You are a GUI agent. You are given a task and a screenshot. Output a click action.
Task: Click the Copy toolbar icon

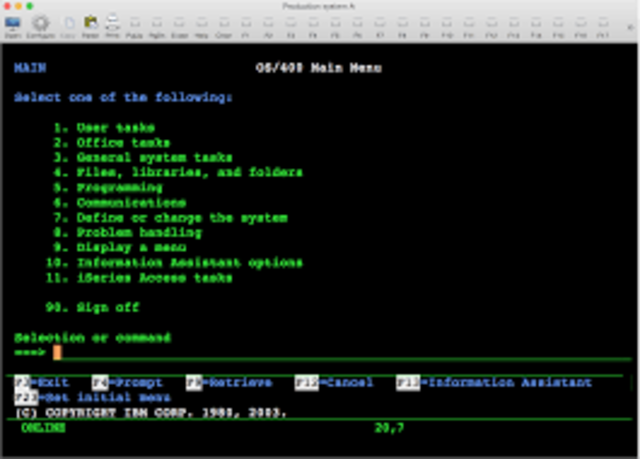coord(69,27)
